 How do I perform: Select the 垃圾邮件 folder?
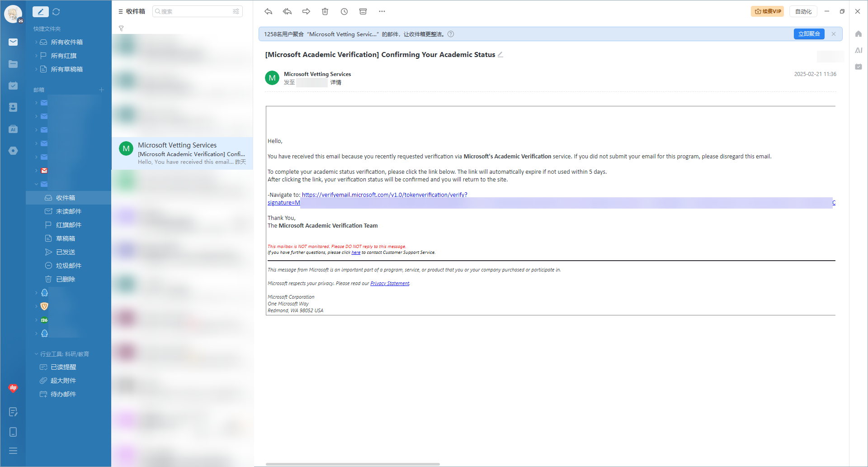(68, 266)
